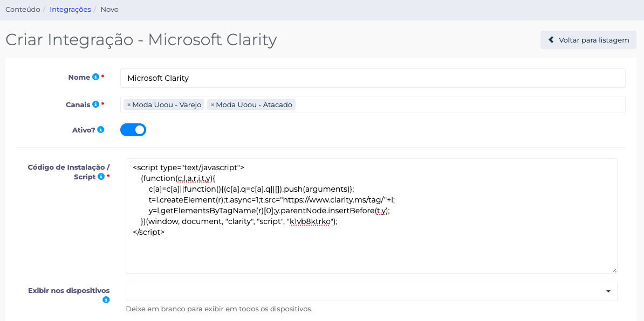Image resolution: width=644 pixels, height=321 pixels.
Task: Remove the Moda Uoou - Varejo tag
Action: coord(129,105)
